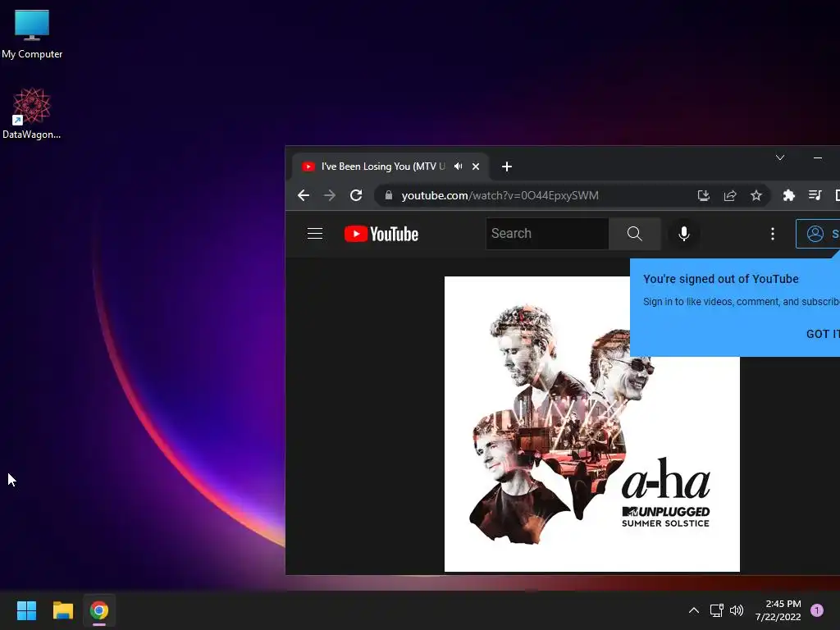Click the a-ha video thumbnail
The image size is (840, 630).
[592, 424]
